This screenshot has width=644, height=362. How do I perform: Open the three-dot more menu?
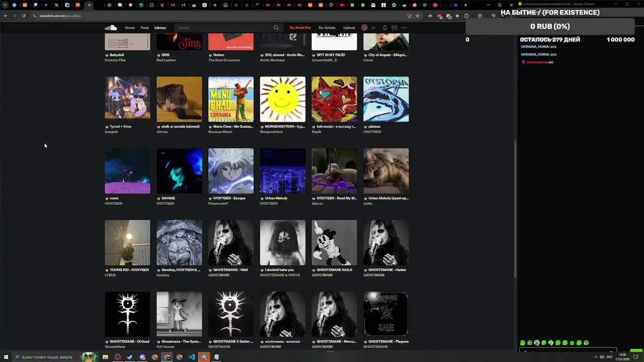404,28
